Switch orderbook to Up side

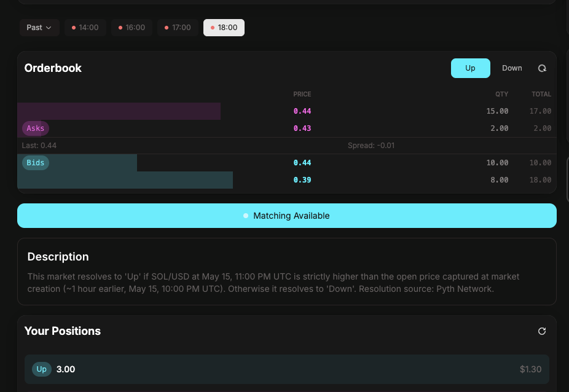[x=470, y=68]
